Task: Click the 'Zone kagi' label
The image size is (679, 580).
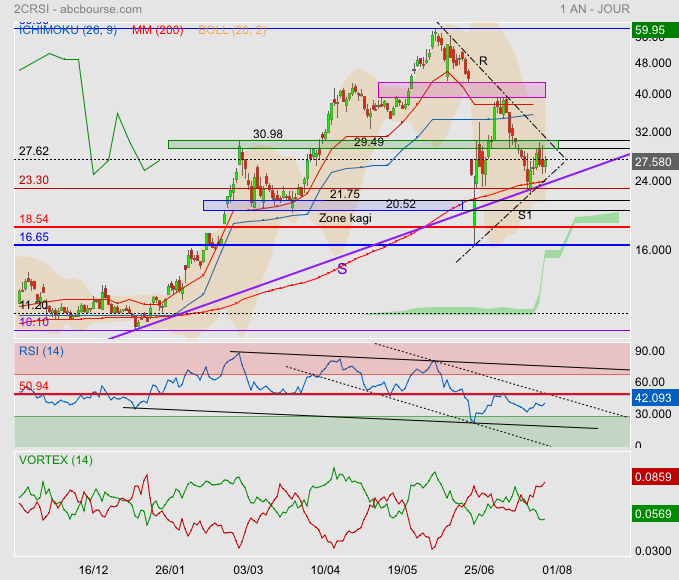Action: 345,217
